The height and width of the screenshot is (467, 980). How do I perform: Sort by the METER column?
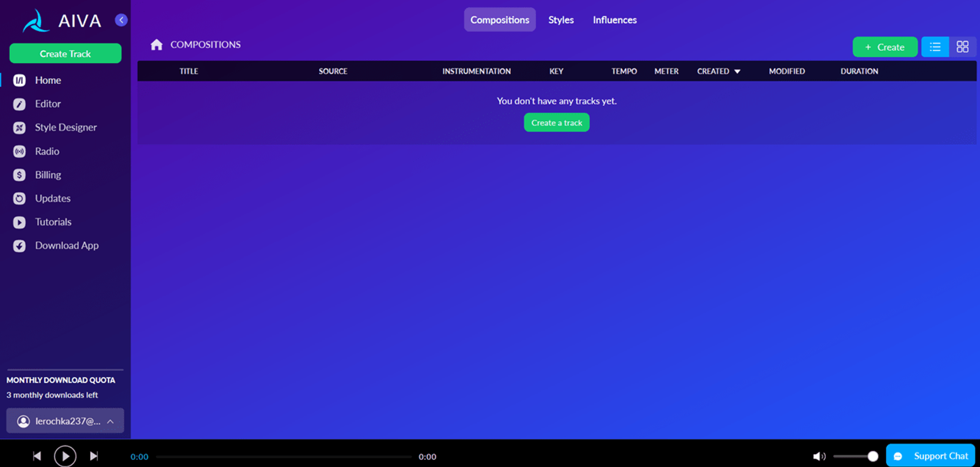(666, 72)
